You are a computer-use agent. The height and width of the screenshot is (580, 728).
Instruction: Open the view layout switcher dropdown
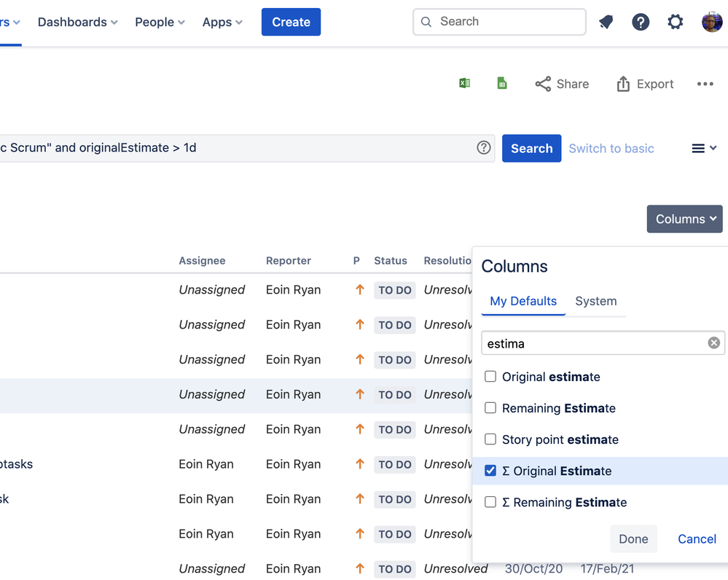coord(705,148)
